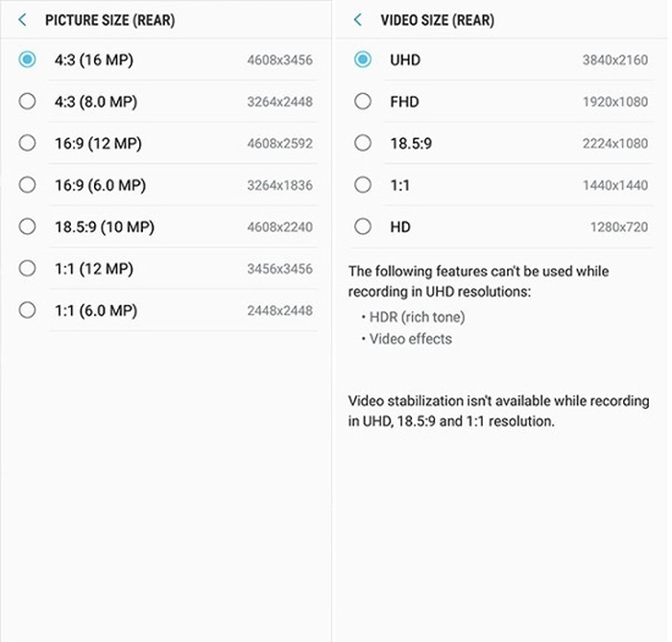The image size is (672, 642).
Task: Choose the 18.5:9 video size option
Action: click(x=362, y=143)
